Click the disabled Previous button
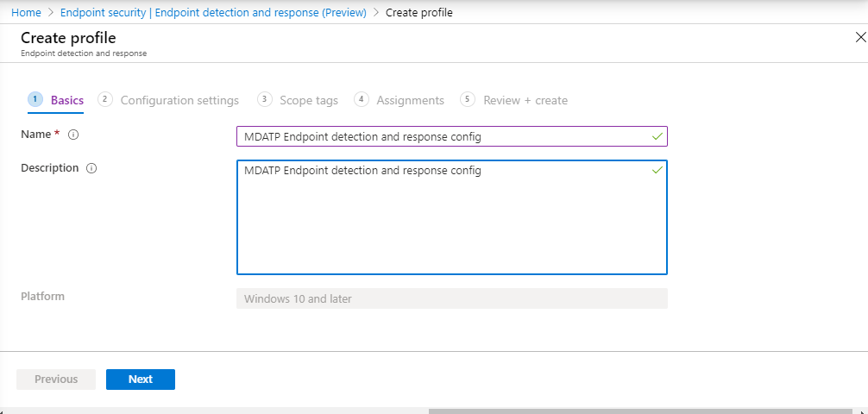Image resolution: width=868 pixels, height=414 pixels. (x=56, y=379)
